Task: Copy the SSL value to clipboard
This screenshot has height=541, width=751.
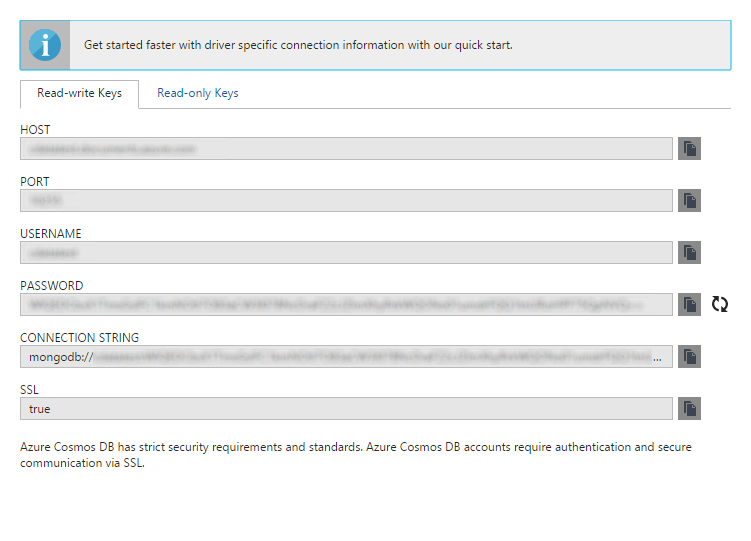Action: (689, 408)
